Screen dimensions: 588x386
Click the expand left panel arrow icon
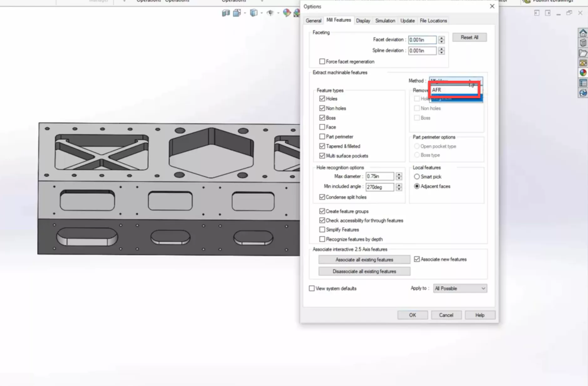point(537,13)
